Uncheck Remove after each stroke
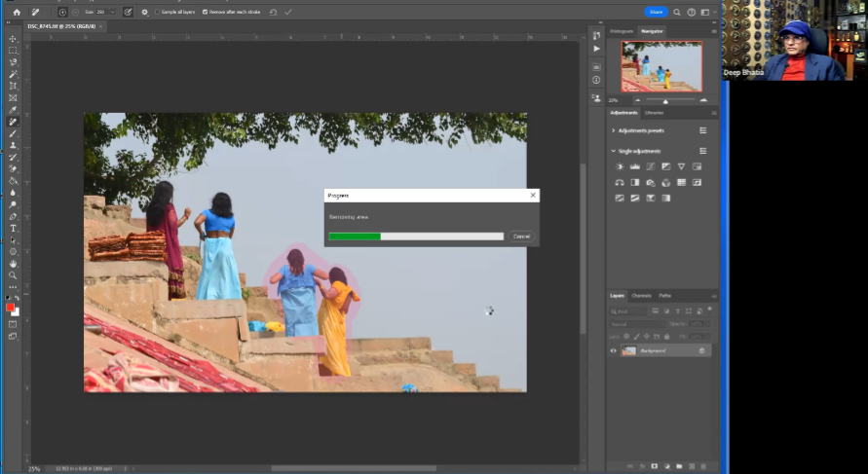 click(x=205, y=12)
